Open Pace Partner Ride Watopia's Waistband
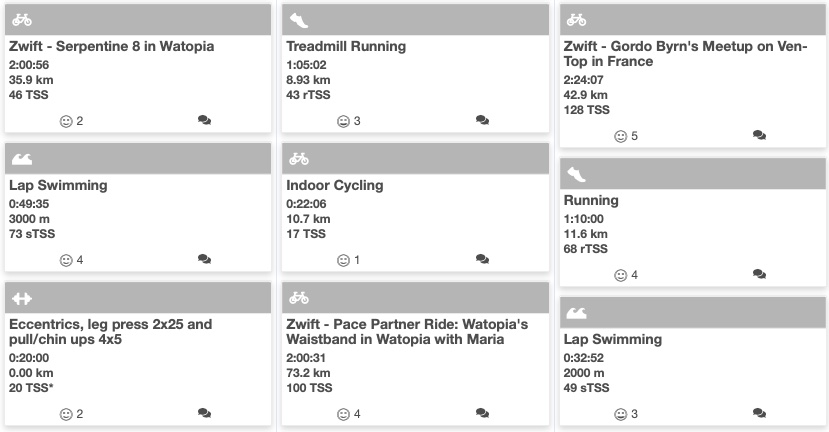829x432 pixels. [406, 332]
